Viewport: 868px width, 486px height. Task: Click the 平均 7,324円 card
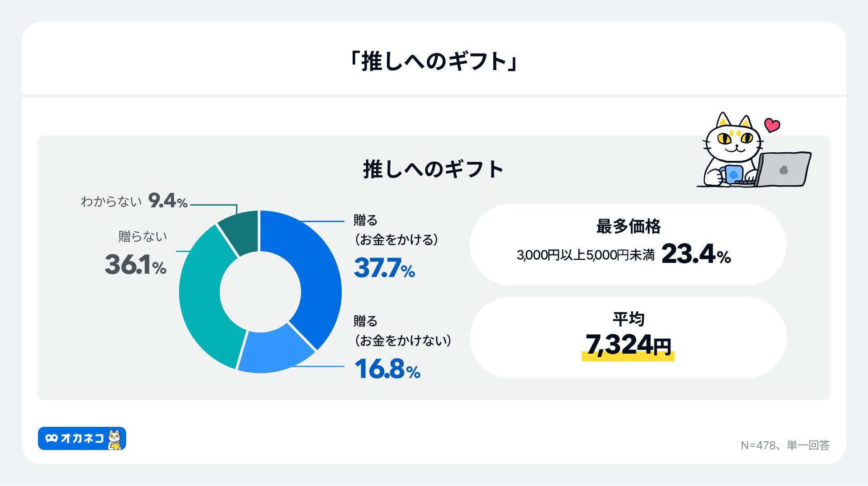(x=627, y=337)
